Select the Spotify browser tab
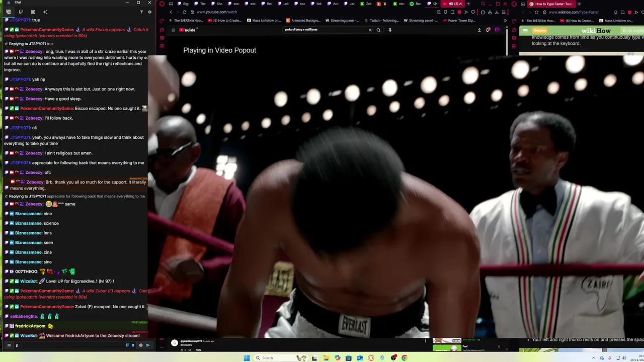The width and height of the screenshot is (644, 362). 415,4
